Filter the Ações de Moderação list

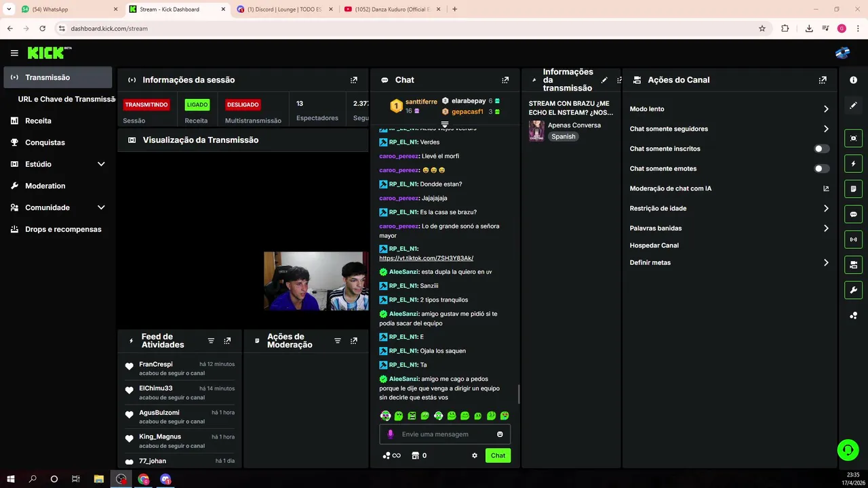[337, 341]
